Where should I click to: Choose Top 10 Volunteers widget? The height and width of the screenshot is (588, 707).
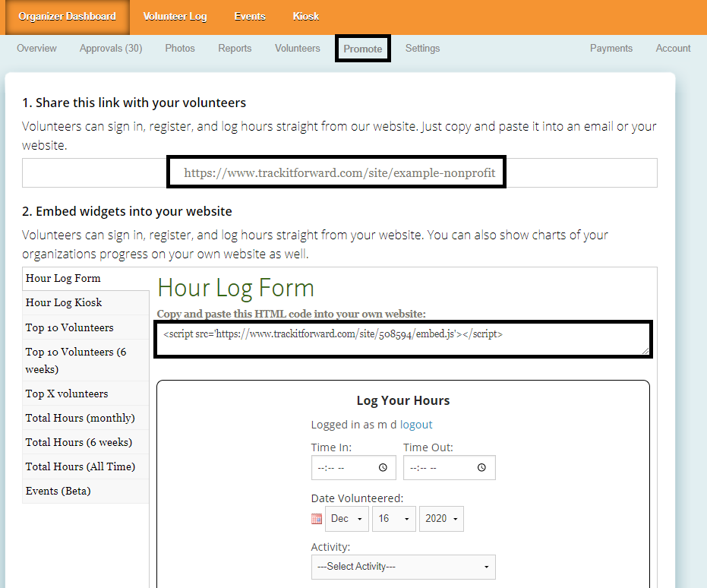pos(86,327)
